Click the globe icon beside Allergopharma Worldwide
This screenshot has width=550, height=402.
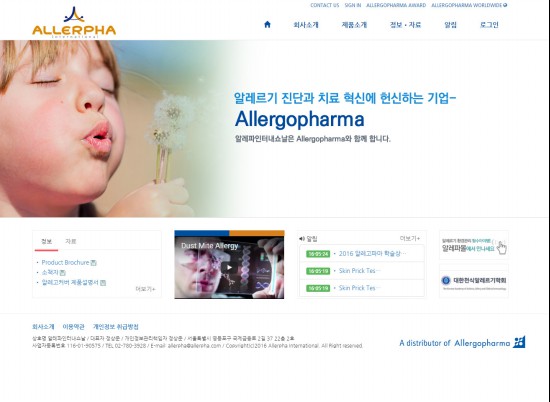[x=505, y=5]
